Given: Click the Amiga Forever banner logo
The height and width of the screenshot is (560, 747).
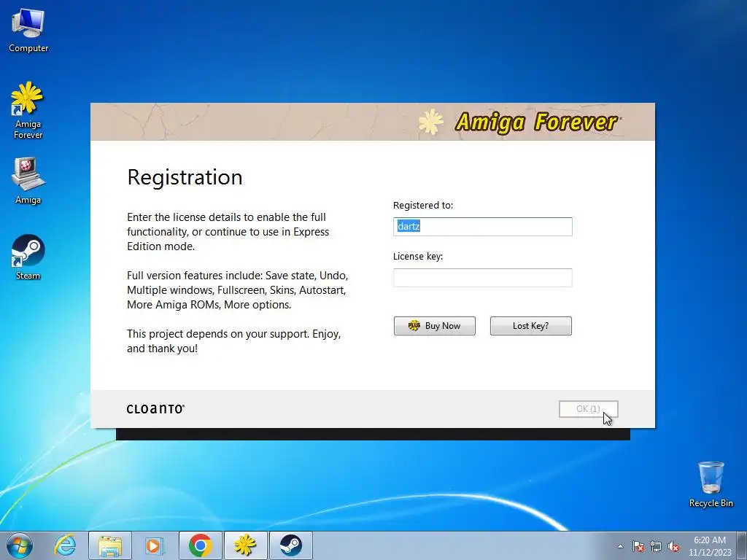Looking at the screenshot, I should (519, 122).
